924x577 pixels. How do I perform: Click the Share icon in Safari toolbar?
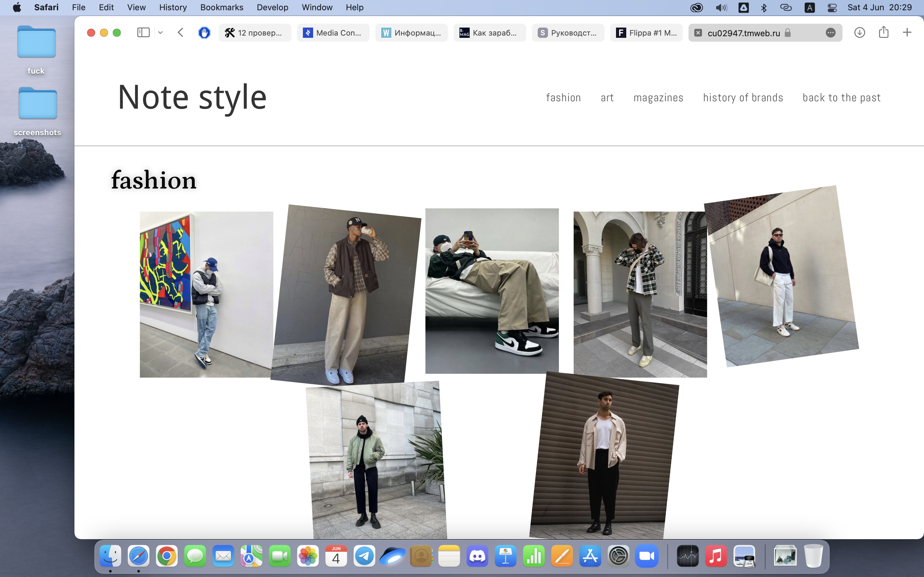click(884, 32)
